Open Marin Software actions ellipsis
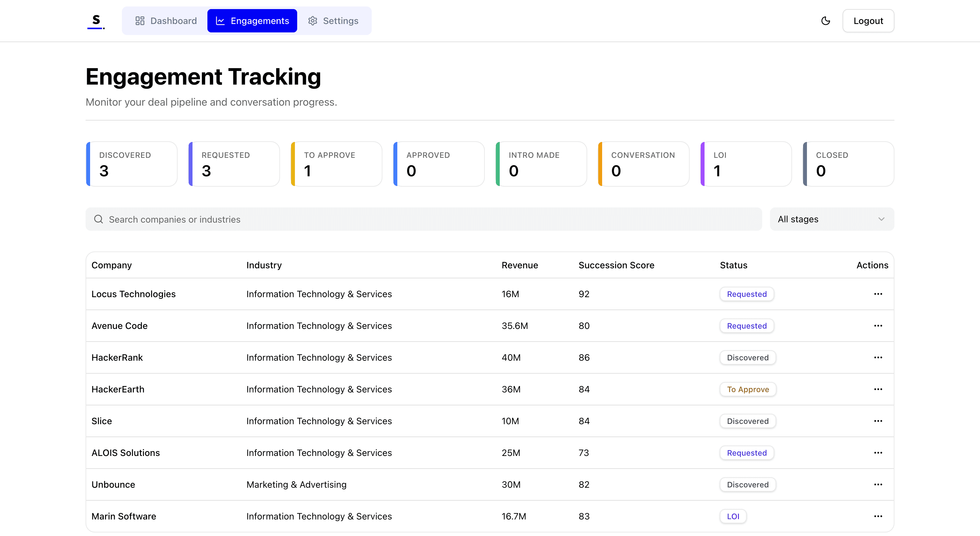The width and height of the screenshot is (980, 536). 878,516
